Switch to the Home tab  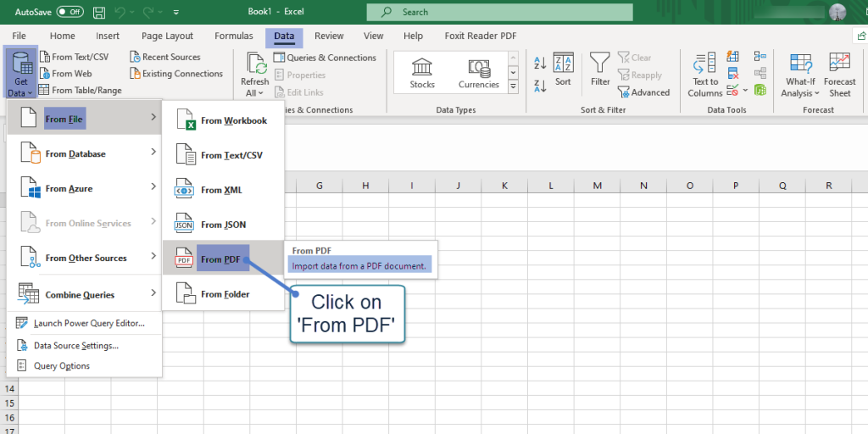pos(62,36)
